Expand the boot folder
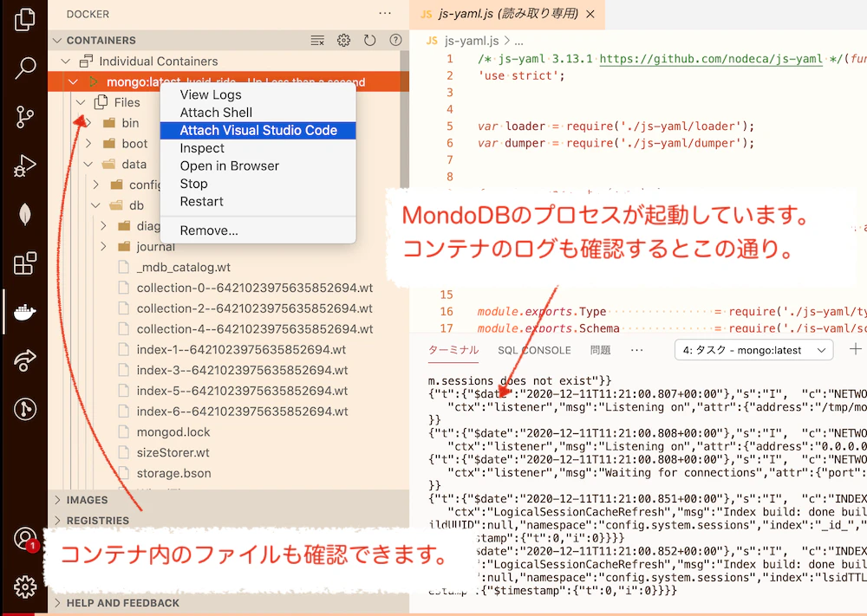This screenshot has width=867, height=616. 88,144
